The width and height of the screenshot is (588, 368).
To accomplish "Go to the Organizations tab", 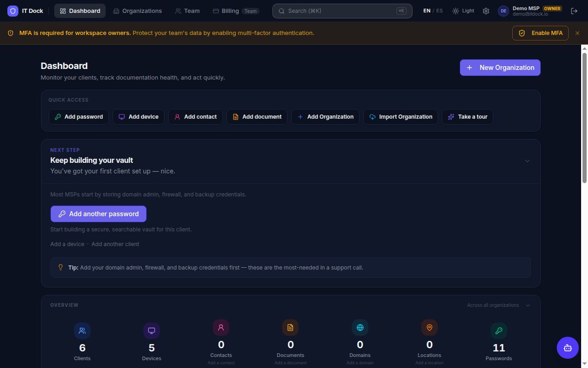I will 137,11.
